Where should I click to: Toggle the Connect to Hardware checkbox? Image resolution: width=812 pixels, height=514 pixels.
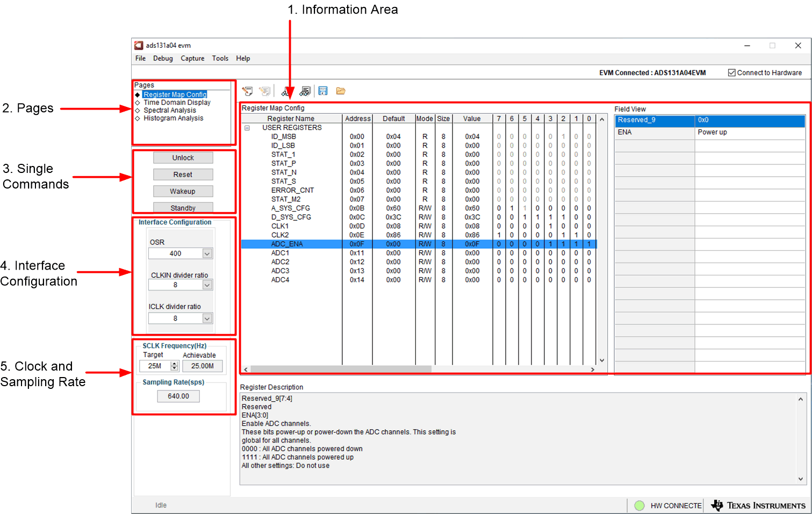731,73
